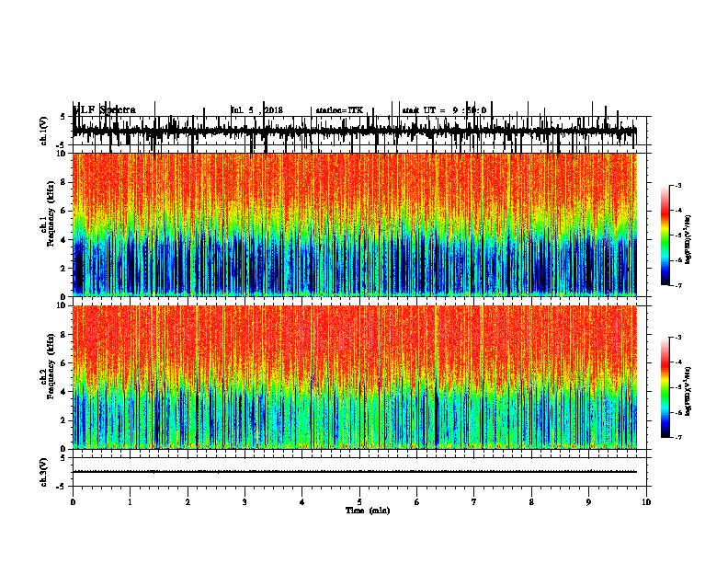728x563 pixels.
Task: Click the "2" kHz tick on ch.2 spectrogram
Action: [x=64, y=420]
